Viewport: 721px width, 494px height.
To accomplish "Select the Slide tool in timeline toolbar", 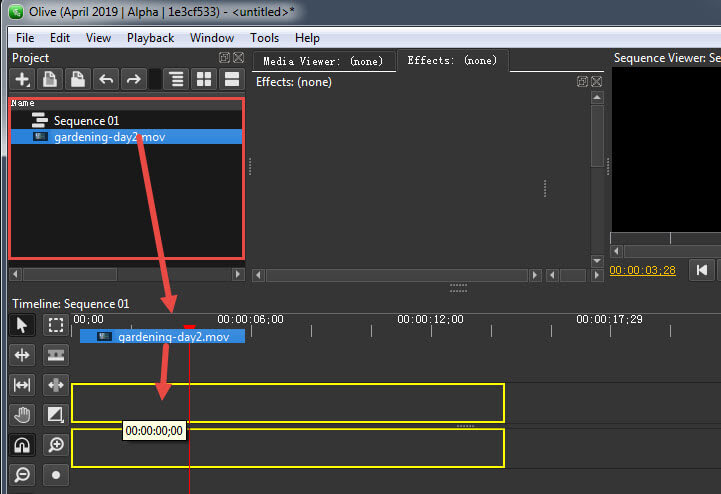I will coord(56,385).
